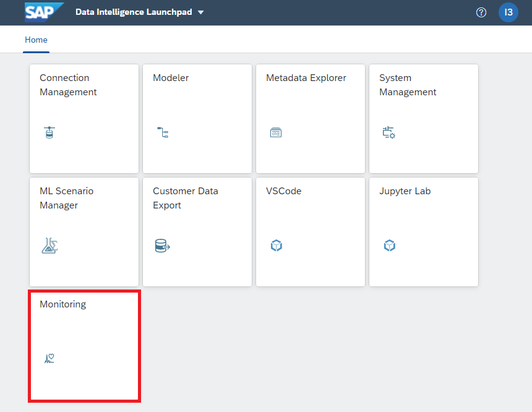The height and width of the screenshot is (412, 532).
Task: Click the VSCode cube icon
Action: point(277,246)
